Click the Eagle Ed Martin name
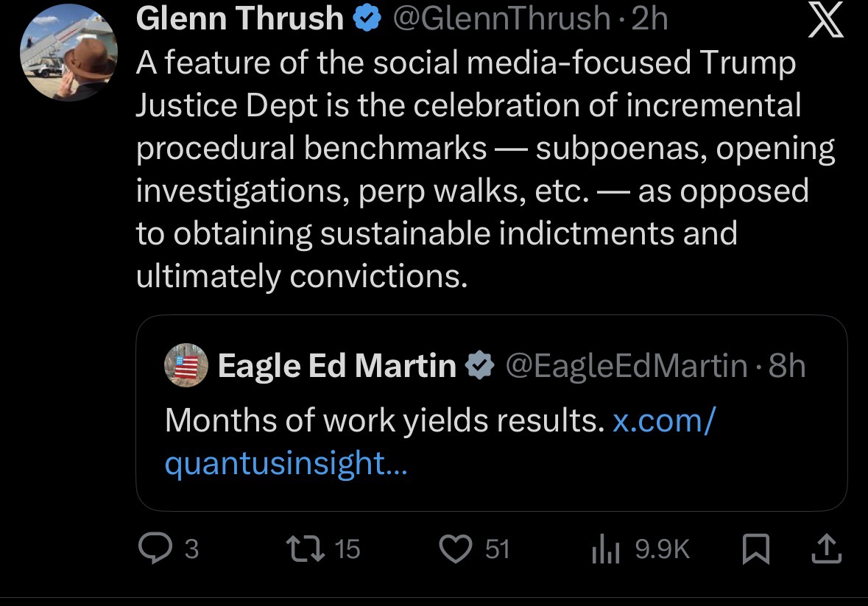 (336, 365)
